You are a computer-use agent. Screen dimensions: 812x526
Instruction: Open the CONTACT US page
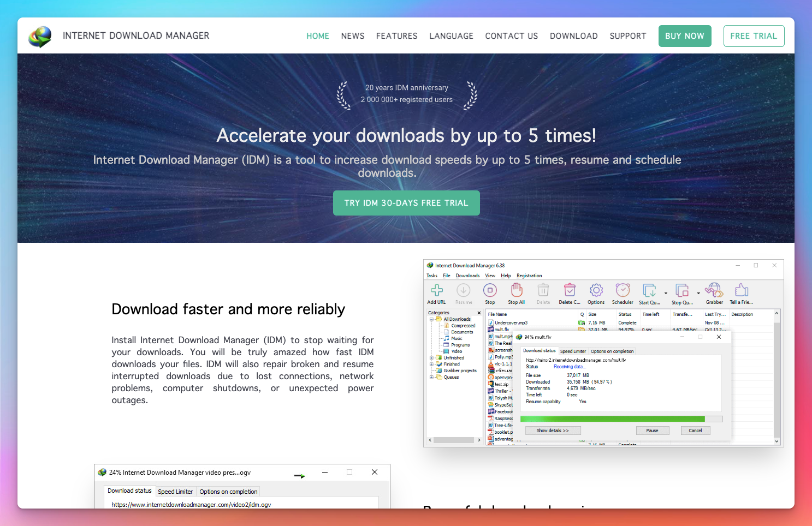pos(512,36)
